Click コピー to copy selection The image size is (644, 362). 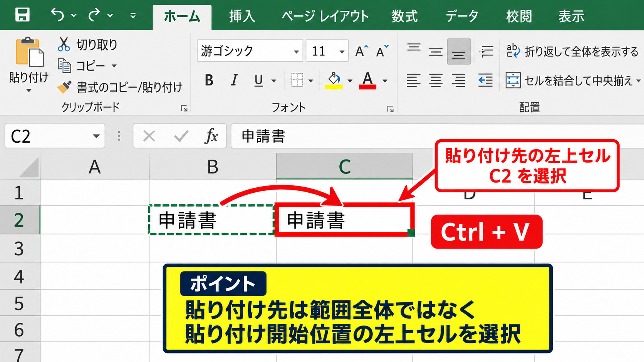[81, 66]
